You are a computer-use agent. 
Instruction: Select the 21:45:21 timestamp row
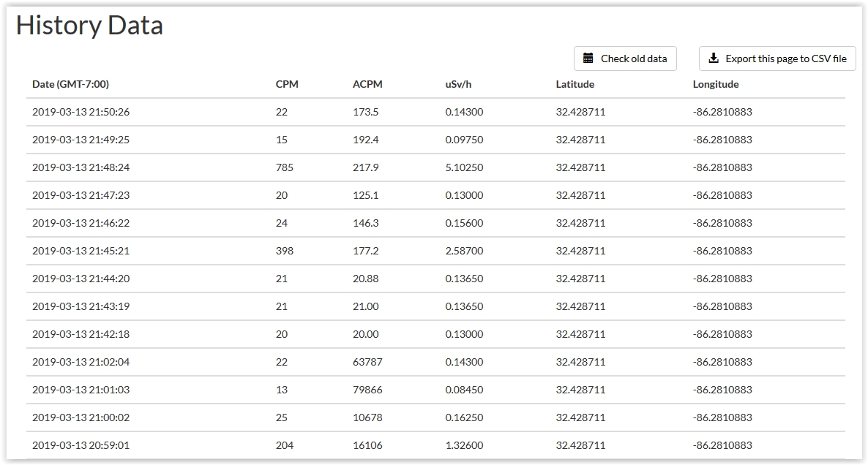click(435, 251)
